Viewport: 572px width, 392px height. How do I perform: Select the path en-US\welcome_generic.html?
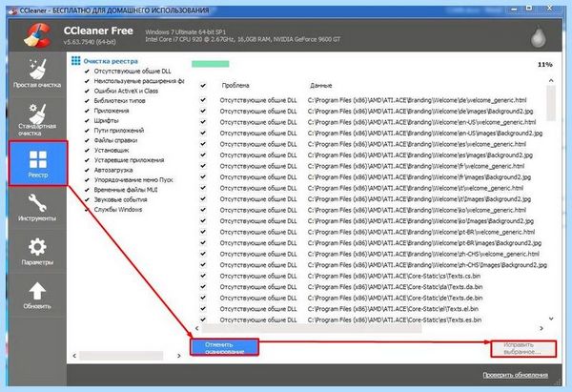(421, 122)
